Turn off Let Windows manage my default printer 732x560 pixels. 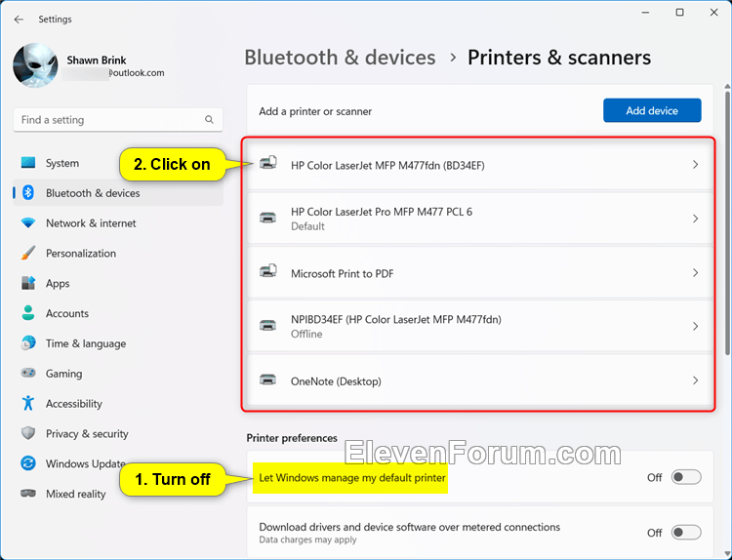coord(686,477)
